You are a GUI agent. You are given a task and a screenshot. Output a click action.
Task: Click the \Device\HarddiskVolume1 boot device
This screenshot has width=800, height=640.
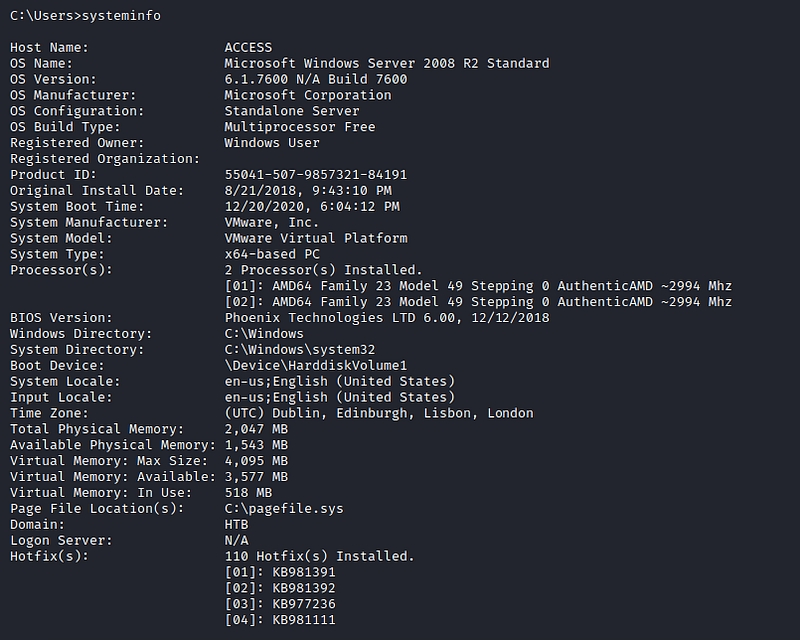pos(315,366)
